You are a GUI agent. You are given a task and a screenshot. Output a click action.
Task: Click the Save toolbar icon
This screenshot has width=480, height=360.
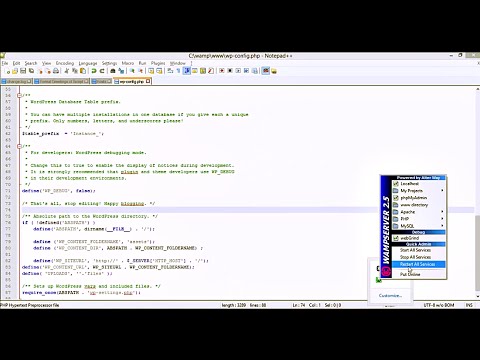(23, 71)
